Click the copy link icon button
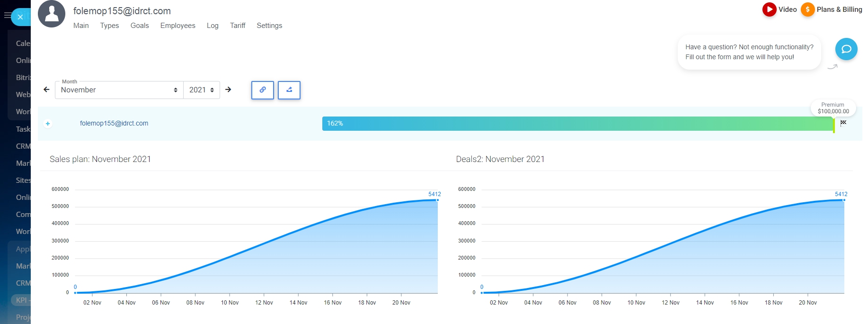This screenshot has height=324, width=868. [263, 90]
